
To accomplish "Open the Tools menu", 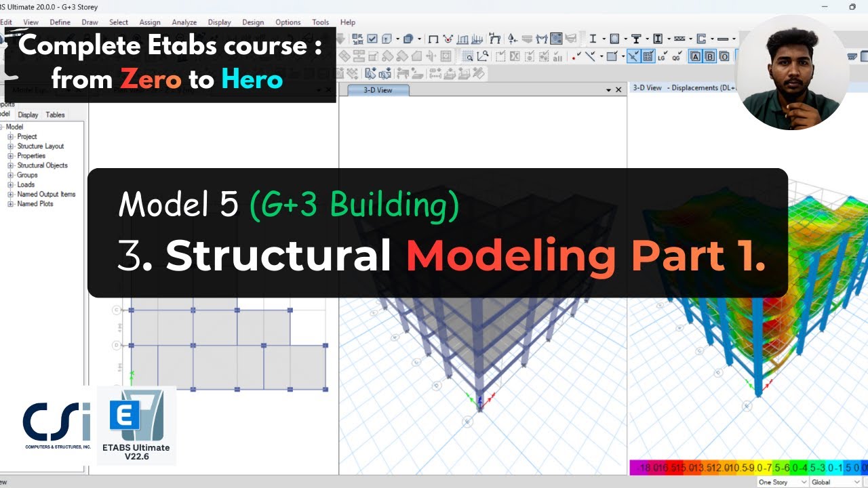I will click(321, 22).
